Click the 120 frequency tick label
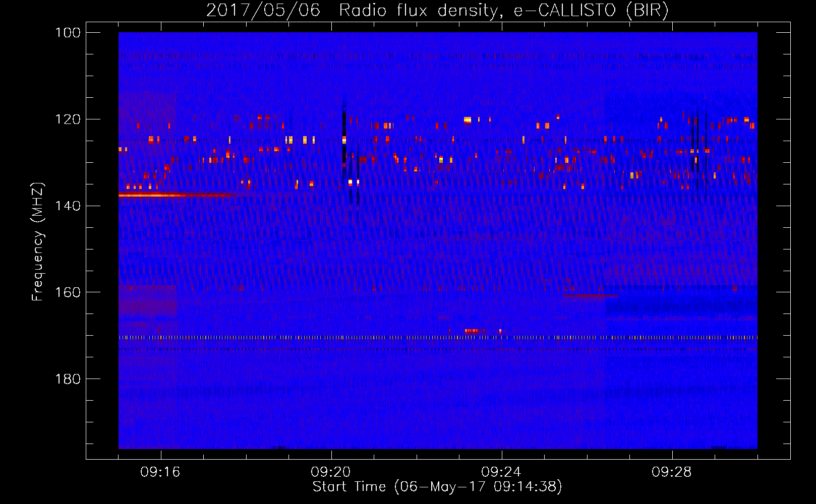The height and width of the screenshot is (504, 816). tap(67, 119)
